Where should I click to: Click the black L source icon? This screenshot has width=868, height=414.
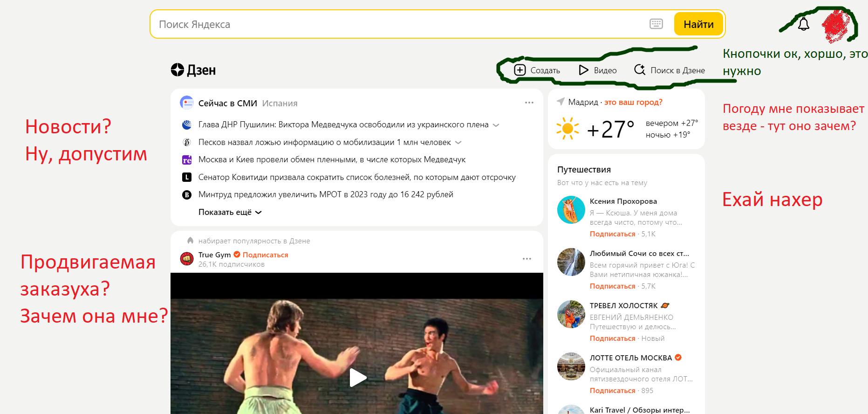click(187, 177)
